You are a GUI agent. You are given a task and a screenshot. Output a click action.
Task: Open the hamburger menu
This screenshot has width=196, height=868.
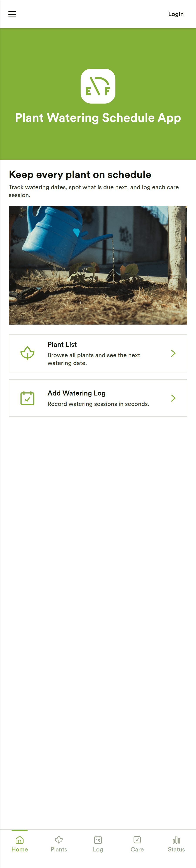click(x=12, y=14)
